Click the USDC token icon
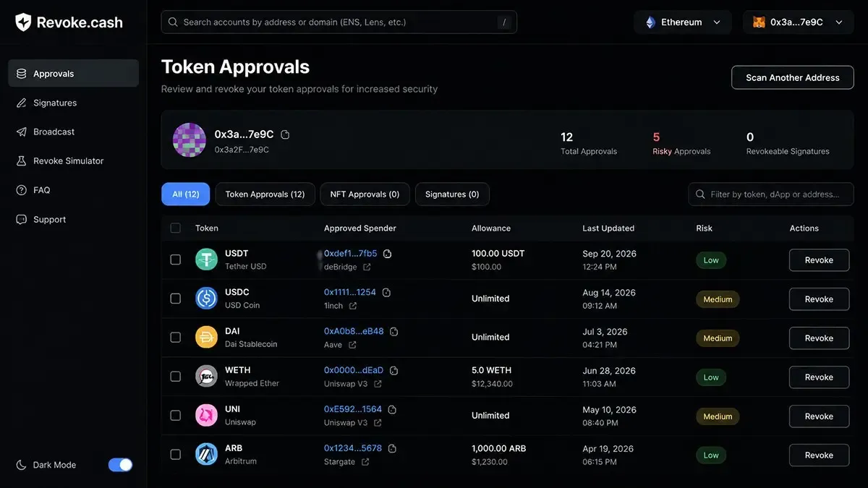 (x=206, y=298)
